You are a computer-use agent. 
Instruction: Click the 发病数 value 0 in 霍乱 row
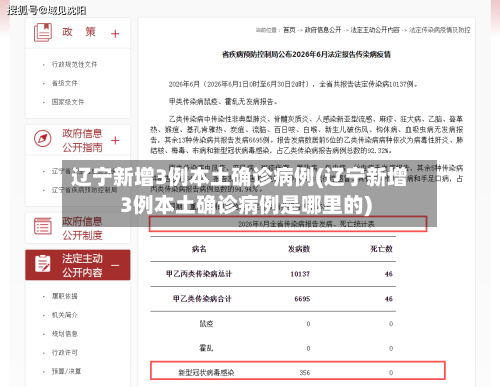click(x=308, y=348)
